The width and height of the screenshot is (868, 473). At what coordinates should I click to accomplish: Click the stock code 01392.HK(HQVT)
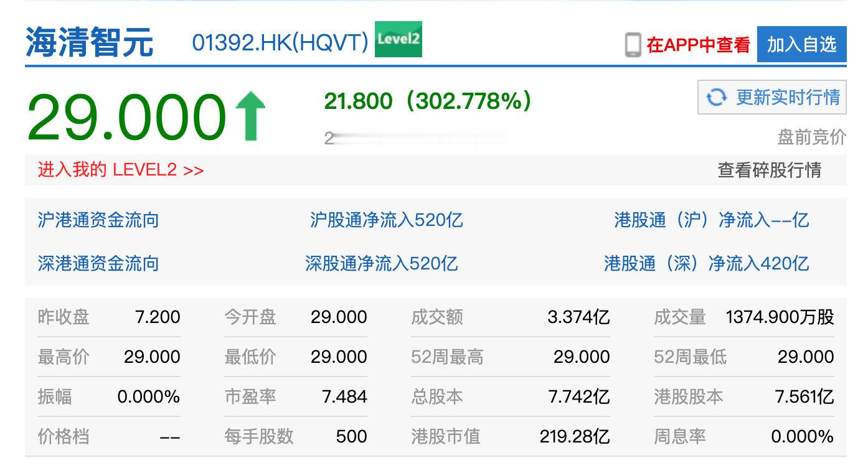coord(280,42)
